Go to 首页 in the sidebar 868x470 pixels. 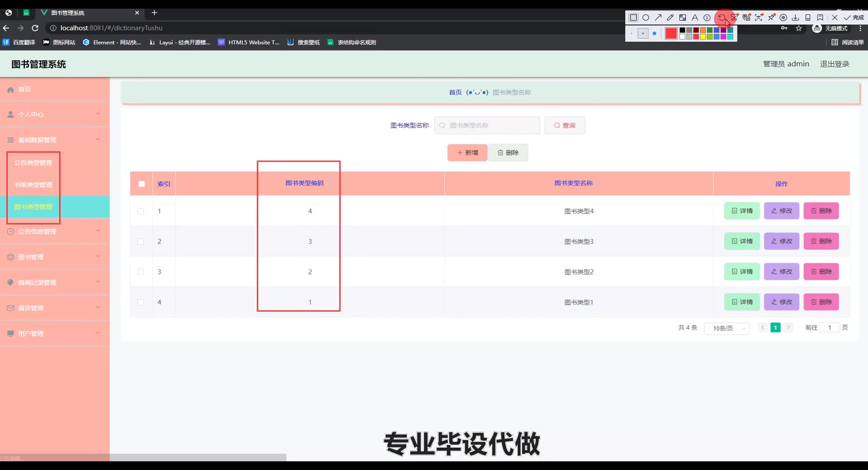[55, 89]
